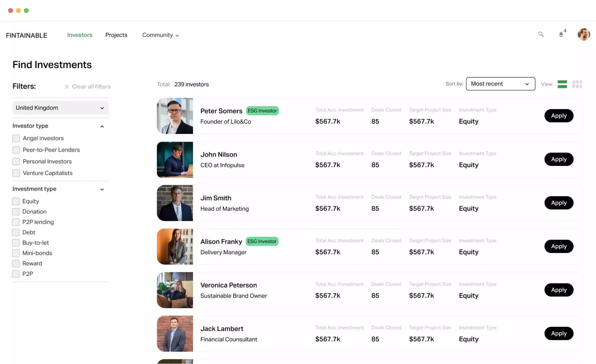
Task: Open Peter Somers profile photo
Action: (175, 116)
